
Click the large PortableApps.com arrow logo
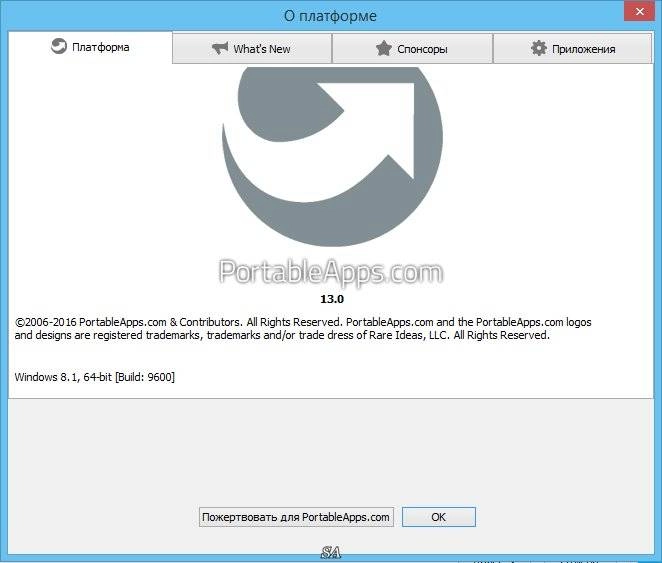pos(332,156)
